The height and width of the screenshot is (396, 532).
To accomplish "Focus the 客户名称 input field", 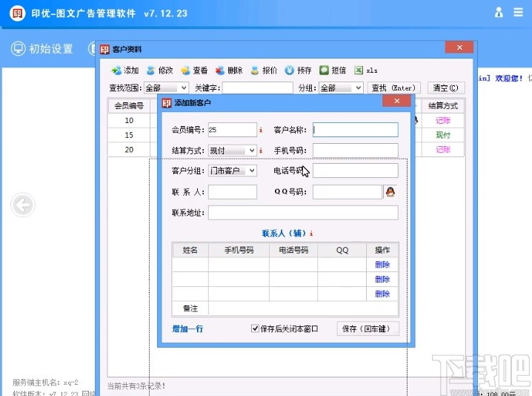I will click(355, 130).
